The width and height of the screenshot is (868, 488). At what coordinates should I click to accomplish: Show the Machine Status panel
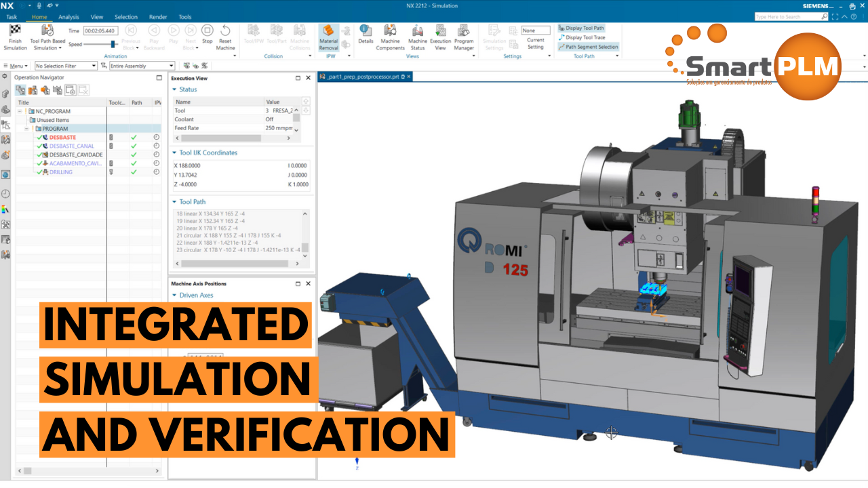coord(418,31)
